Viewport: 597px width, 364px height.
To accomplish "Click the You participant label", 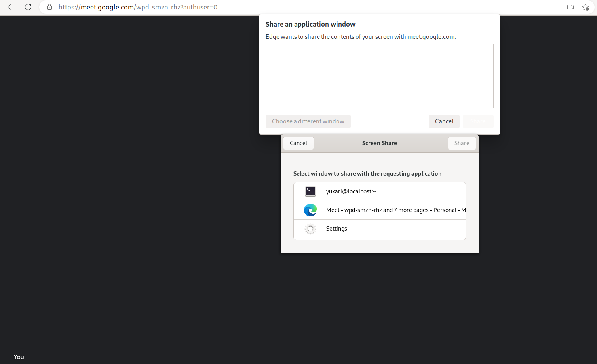I will coord(19,357).
